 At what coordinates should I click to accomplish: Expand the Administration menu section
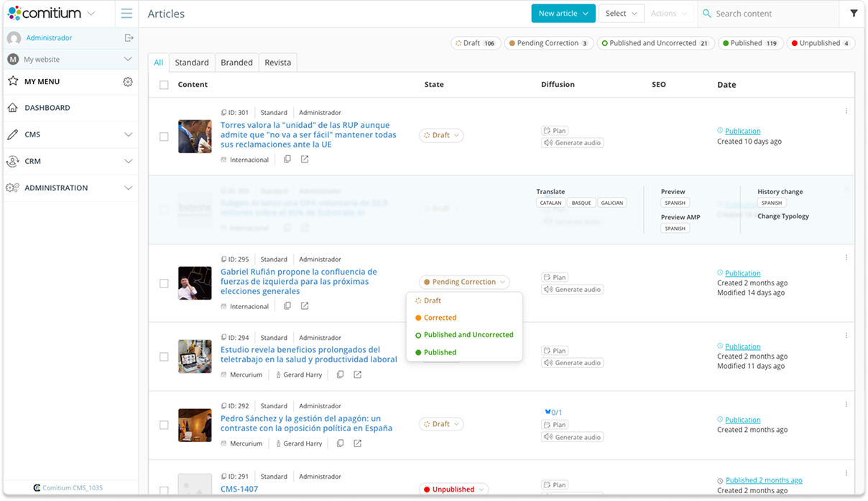(x=129, y=188)
